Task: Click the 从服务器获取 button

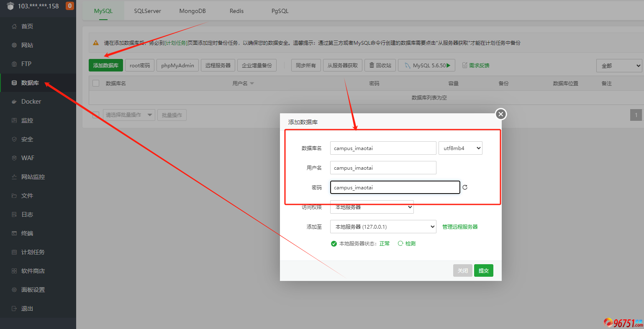Action: (343, 65)
